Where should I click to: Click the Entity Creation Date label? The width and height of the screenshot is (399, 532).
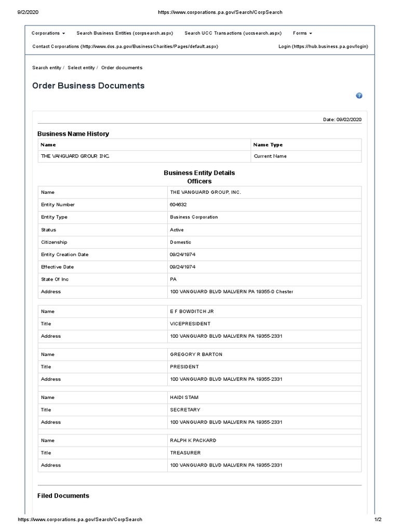point(64,255)
